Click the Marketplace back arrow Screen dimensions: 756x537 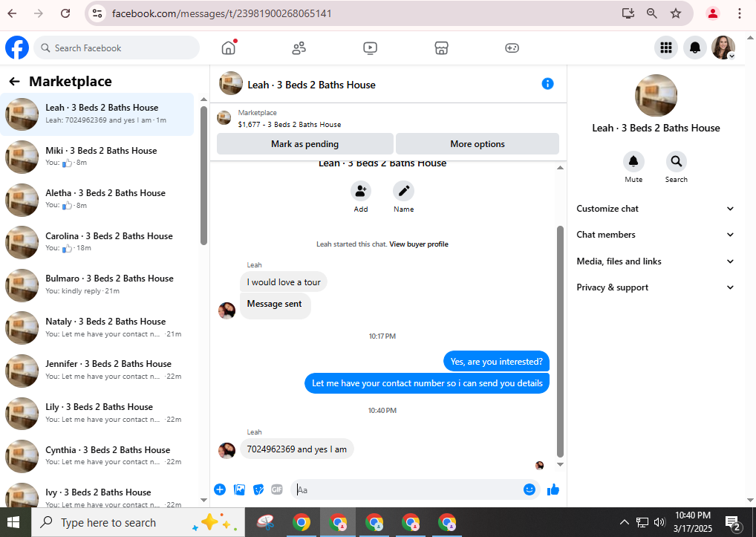(14, 82)
